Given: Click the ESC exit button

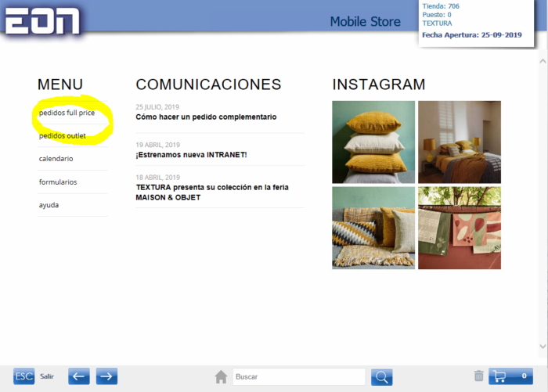Looking at the screenshot, I should [24, 376].
